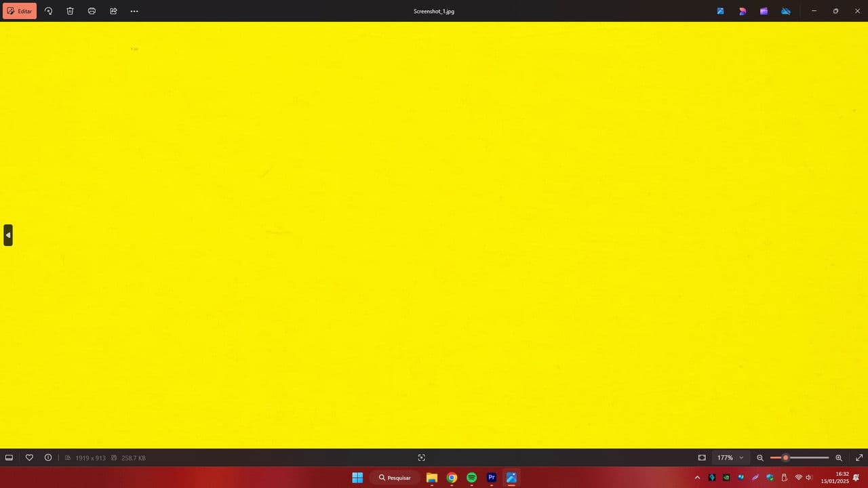Viewport: 868px width, 488px height.
Task: Enter full screen with the expand arrows icon
Action: pyautogui.click(x=859, y=458)
